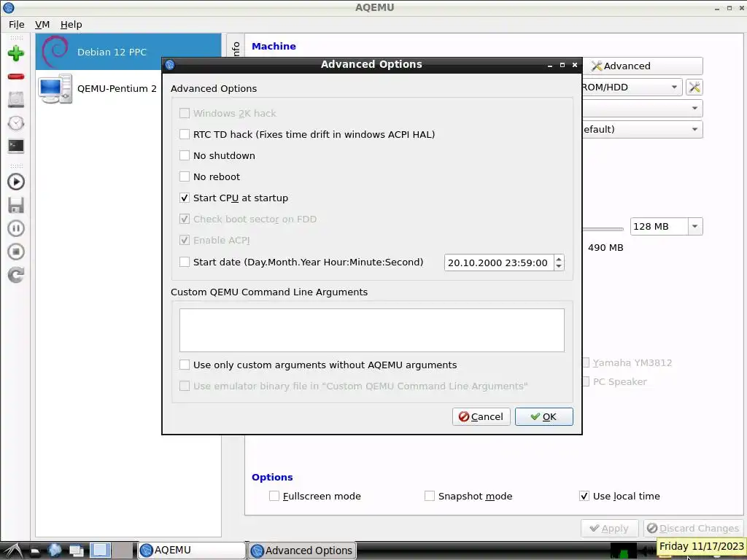Select the QEMU-Pentium 2 virtual machine
The width and height of the screenshot is (747, 560).
tap(98, 88)
